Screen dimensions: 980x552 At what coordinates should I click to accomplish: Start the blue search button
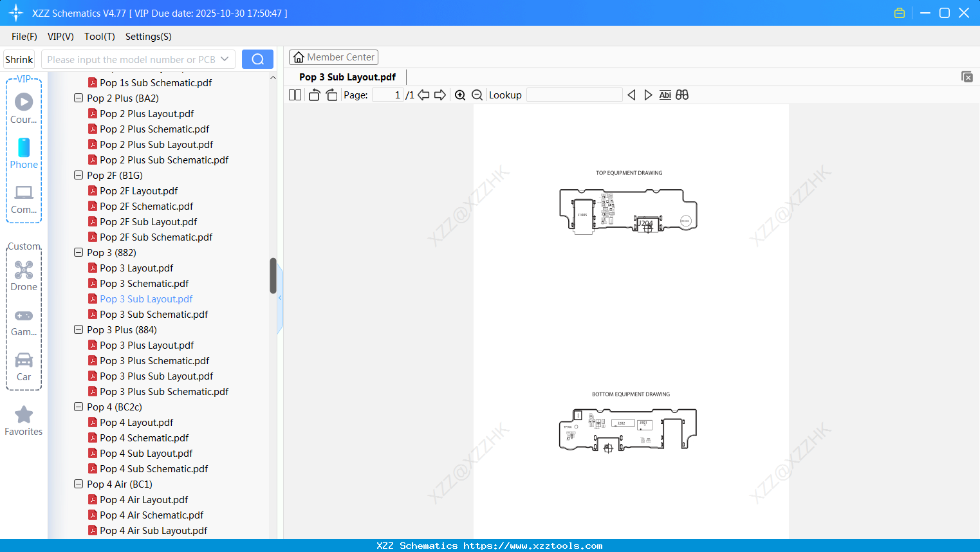point(257,59)
